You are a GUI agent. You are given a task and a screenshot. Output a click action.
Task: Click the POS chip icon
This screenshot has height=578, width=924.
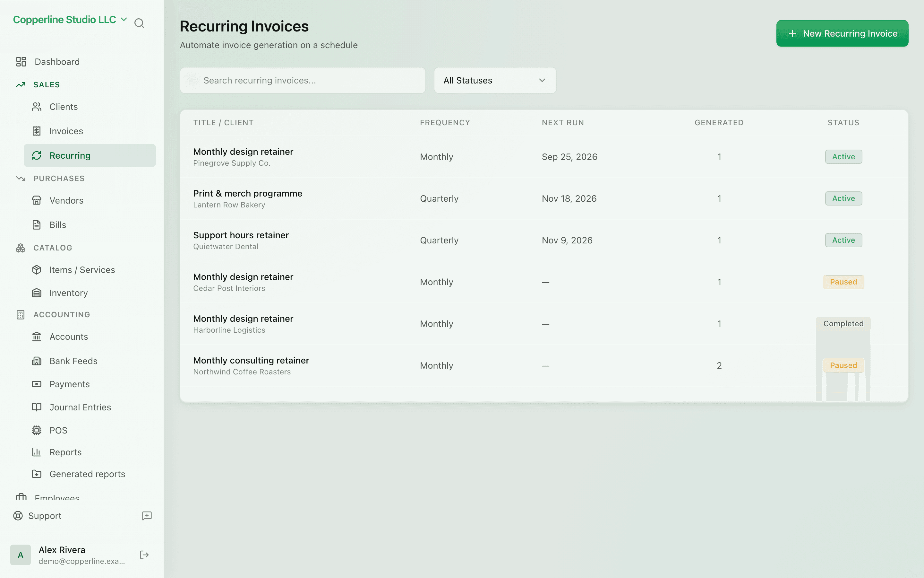(x=37, y=430)
